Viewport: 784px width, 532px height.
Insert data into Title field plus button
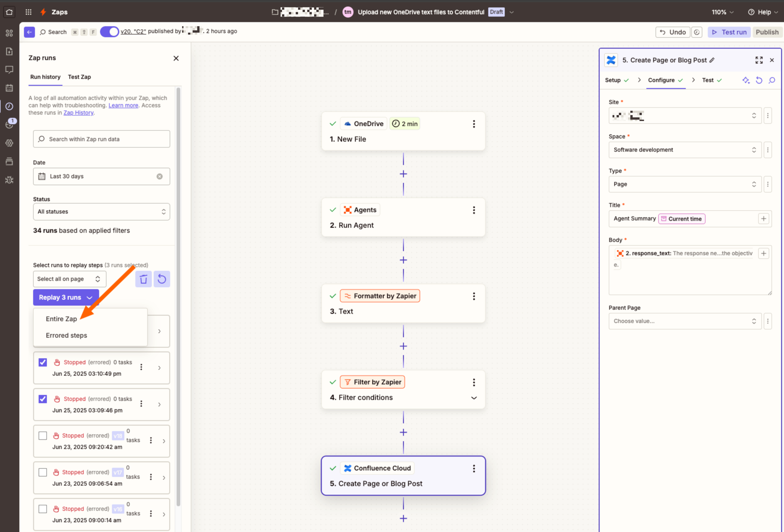(764, 219)
